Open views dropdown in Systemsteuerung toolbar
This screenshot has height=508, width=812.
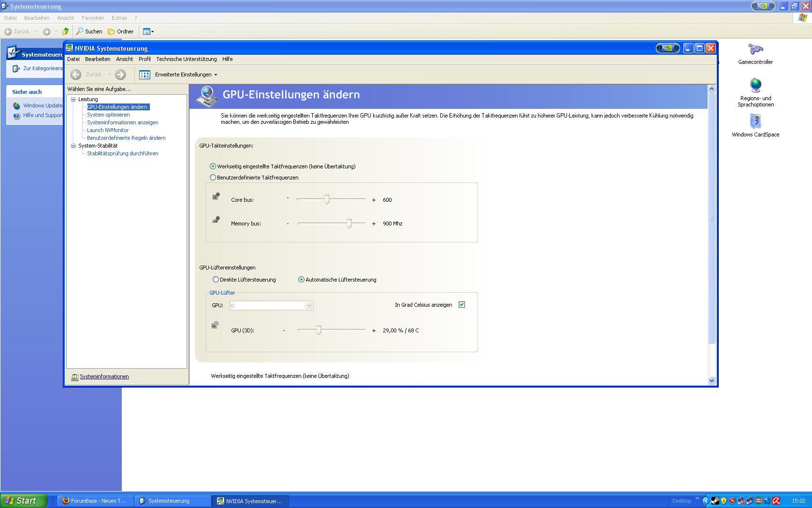click(153, 32)
